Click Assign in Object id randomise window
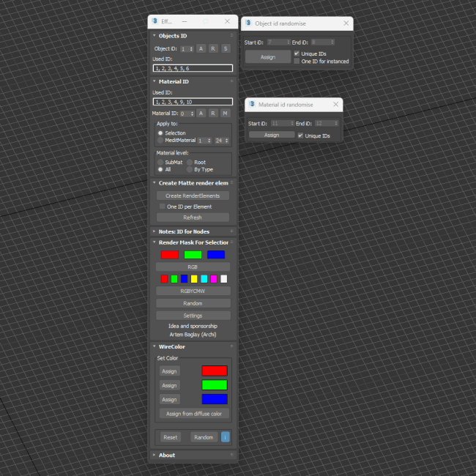Image resolution: width=476 pixels, height=476 pixels. pyautogui.click(x=268, y=57)
